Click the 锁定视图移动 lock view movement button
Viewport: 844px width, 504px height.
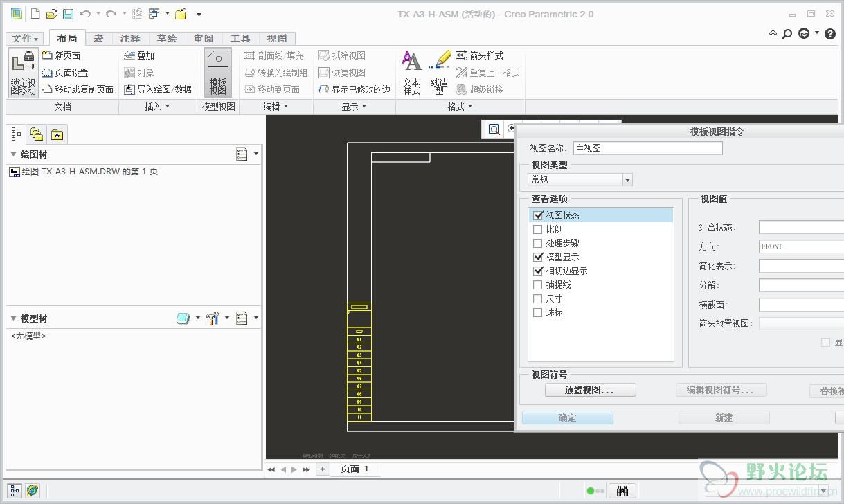23,73
